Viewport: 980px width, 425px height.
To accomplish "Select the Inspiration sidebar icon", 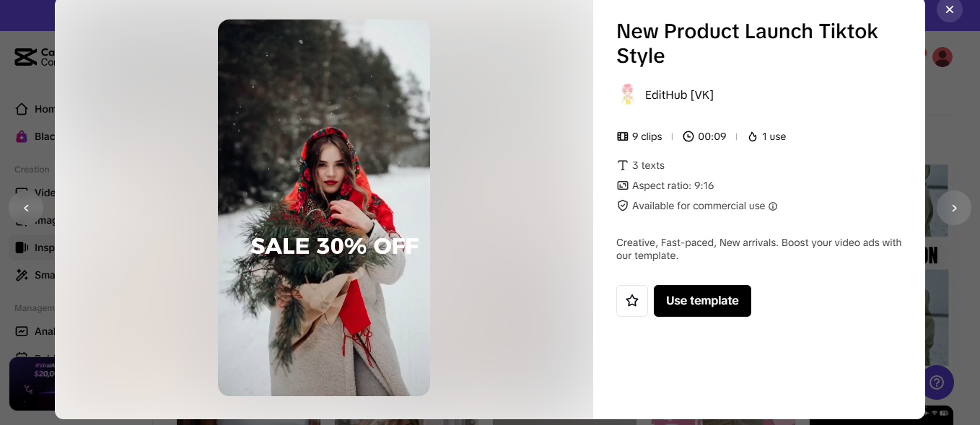I will coord(22,247).
